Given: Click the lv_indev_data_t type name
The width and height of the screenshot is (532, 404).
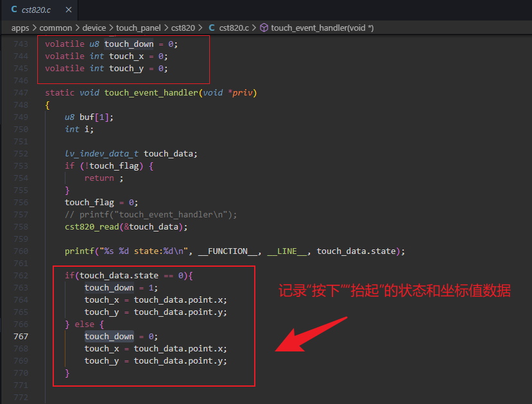Looking at the screenshot, I should pyautogui.click(x=101, y=153).
